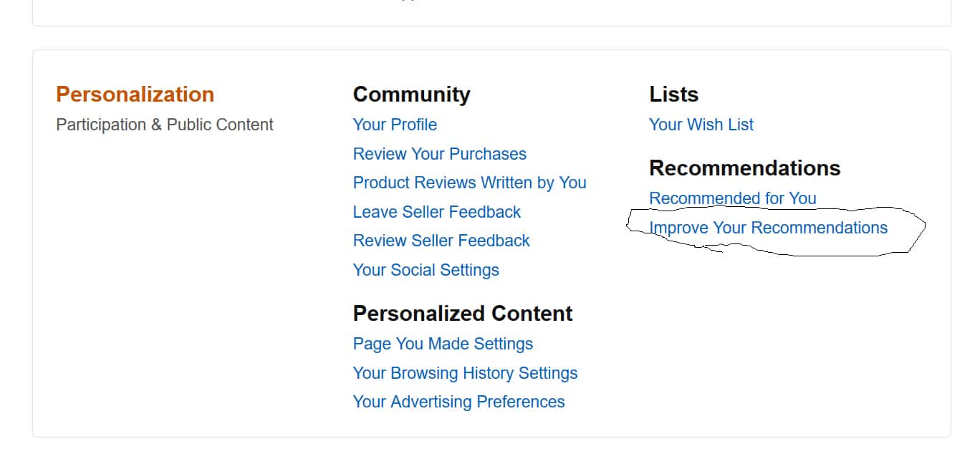Open Your Wish List
This screenshot has width=980, height=449.
point(701,125)
